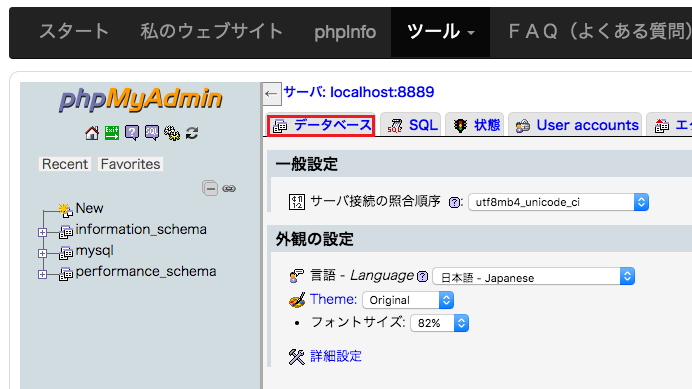This screenshot has width=692, height=389.
Task: Expand the mysql tree node
Action: (42, 253)
